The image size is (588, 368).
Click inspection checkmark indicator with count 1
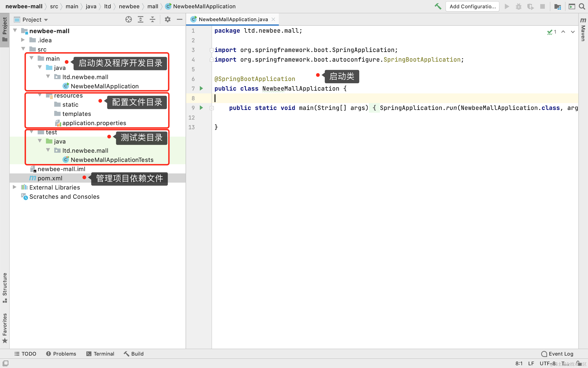552,32
